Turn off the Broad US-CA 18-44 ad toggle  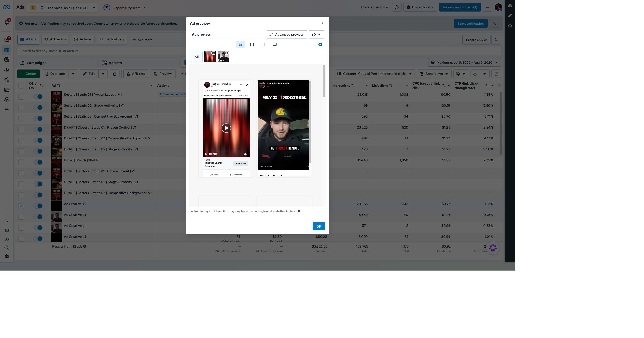38,162
